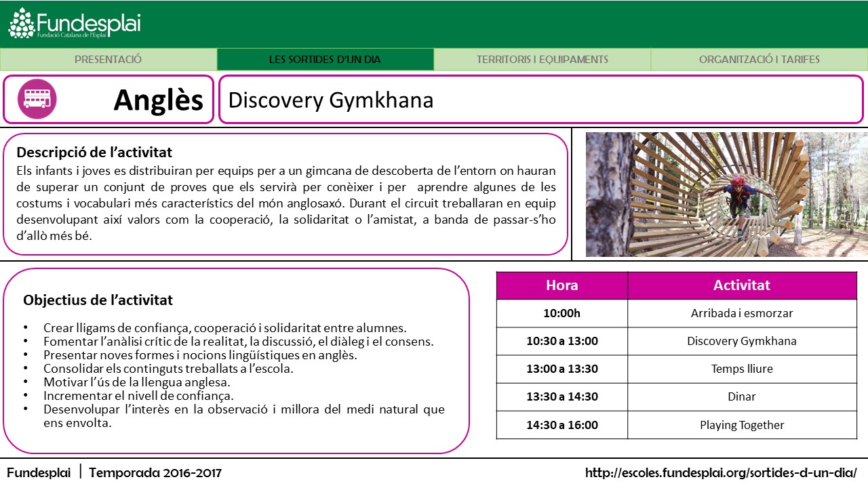Select the Playing Together activity cell
Screen dimensions: 868x488
click(x=741, y=425)
